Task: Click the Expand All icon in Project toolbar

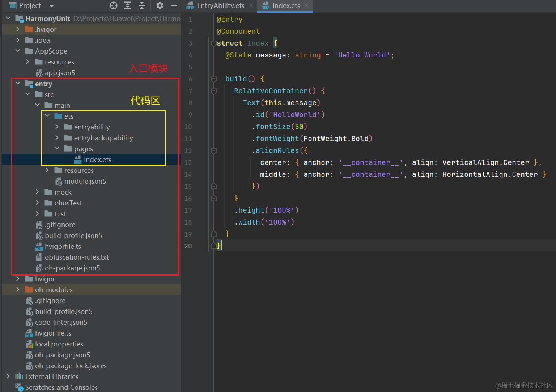Action: point(128,5)
